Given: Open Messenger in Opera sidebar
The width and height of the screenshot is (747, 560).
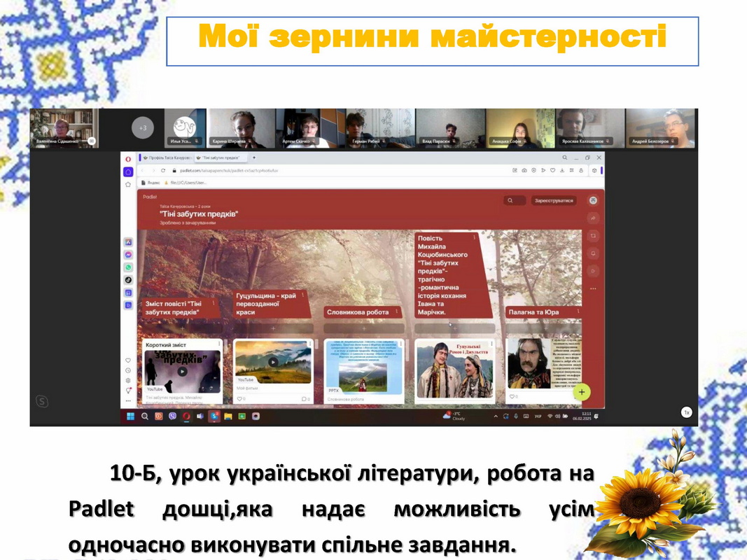Looking at the screenshot, I should click(128, 255).
